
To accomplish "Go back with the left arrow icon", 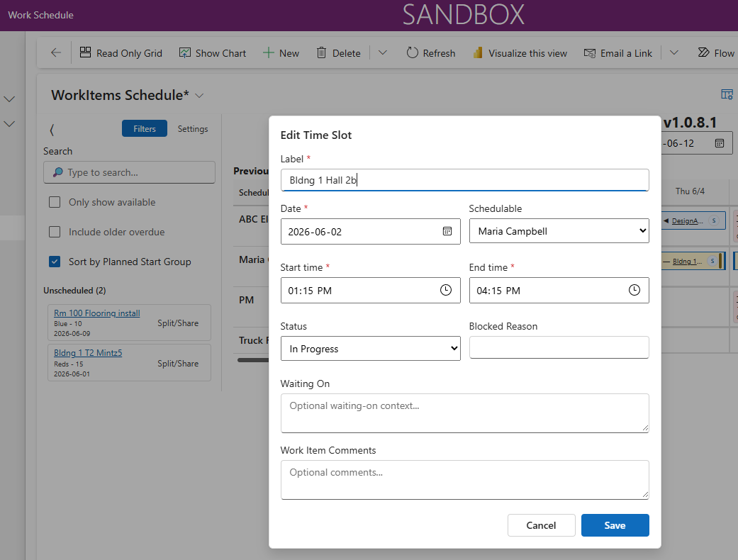I will [56, 52].
